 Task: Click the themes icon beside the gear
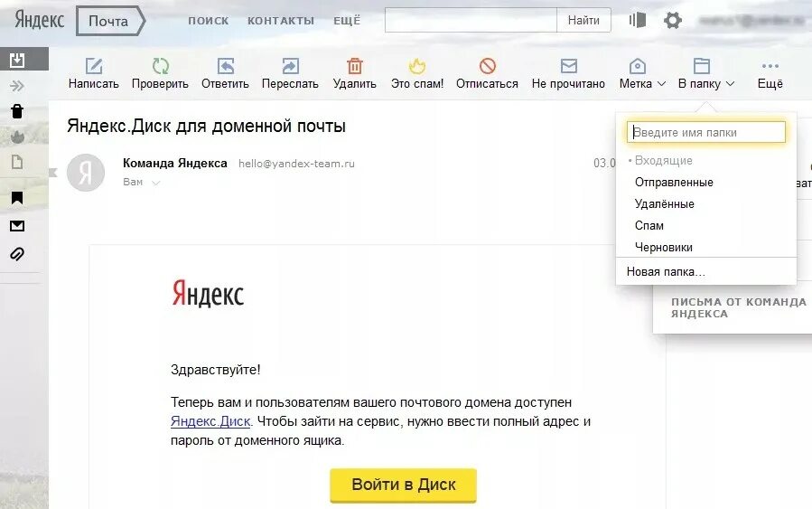(638, 20)
